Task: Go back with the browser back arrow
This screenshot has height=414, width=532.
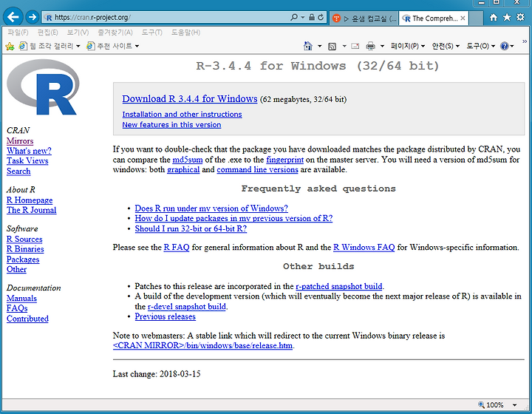Action: [x=13, y=17]
